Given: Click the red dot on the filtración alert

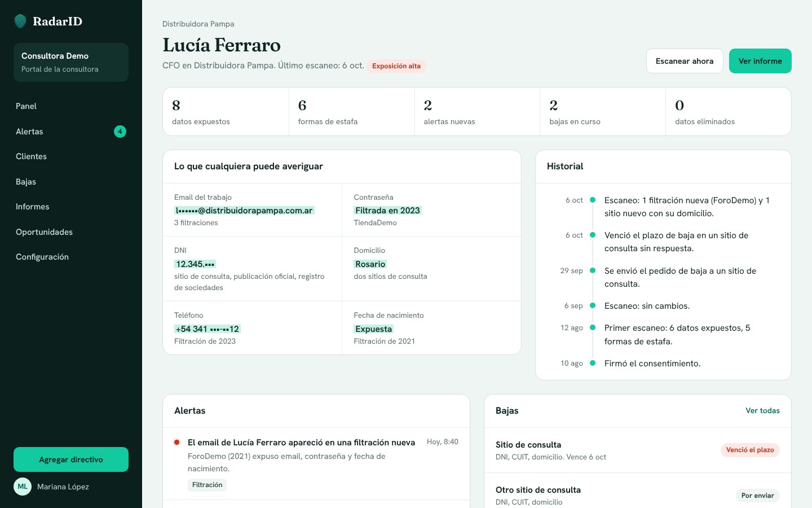Looking at the screenshot, I should (177, 443).
